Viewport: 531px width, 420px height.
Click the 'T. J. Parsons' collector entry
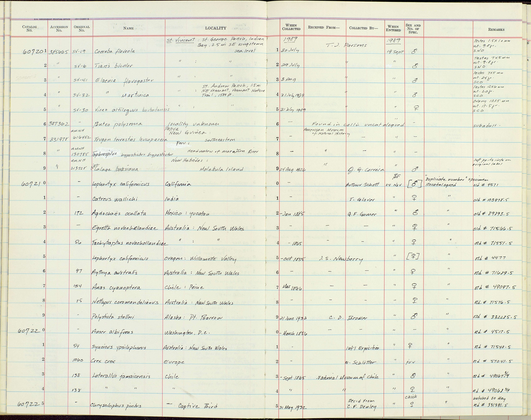point(347,45)
